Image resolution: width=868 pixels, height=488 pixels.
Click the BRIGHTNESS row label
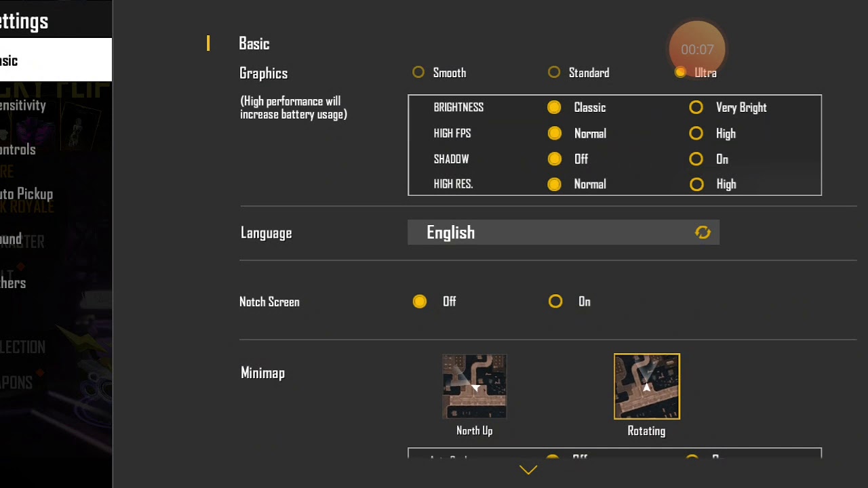(x=458, y=107)
